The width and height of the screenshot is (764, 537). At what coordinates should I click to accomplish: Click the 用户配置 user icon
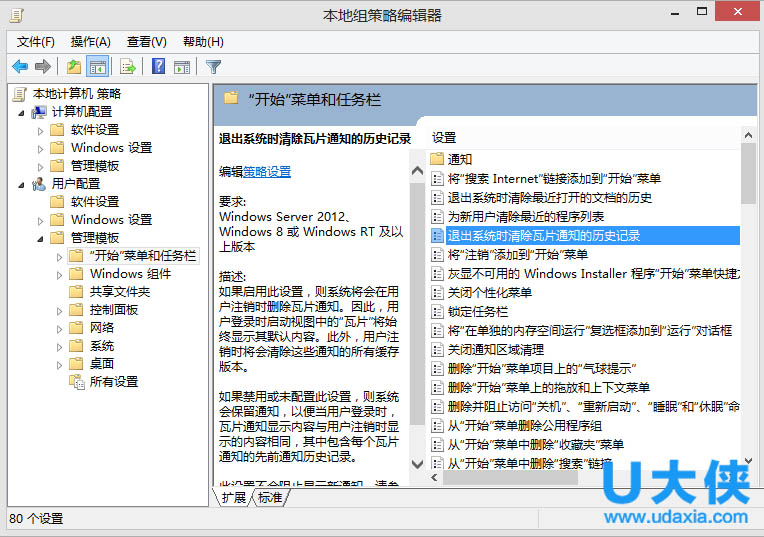tap(39, 184)
